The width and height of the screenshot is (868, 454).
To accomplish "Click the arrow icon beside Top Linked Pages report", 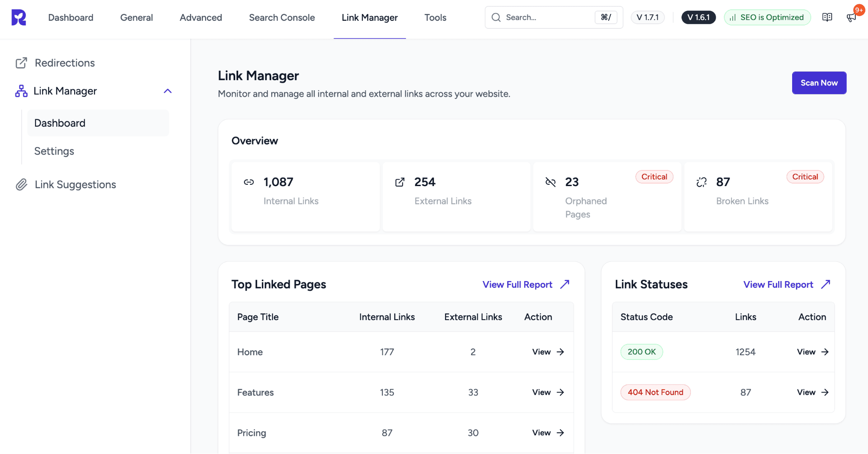I will coord(565,284).
